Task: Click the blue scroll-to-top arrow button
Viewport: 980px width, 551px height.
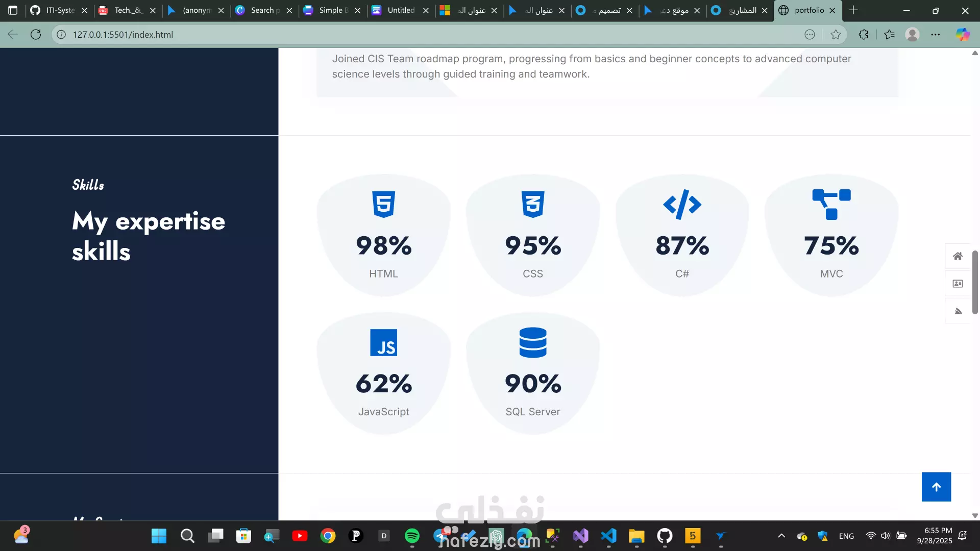Action: (x=936, y=487)
